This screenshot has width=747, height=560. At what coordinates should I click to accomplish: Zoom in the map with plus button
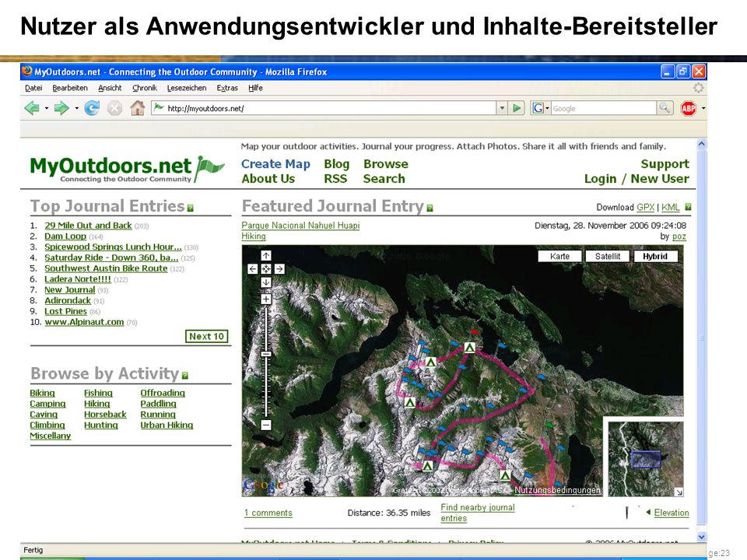(266, 299)
